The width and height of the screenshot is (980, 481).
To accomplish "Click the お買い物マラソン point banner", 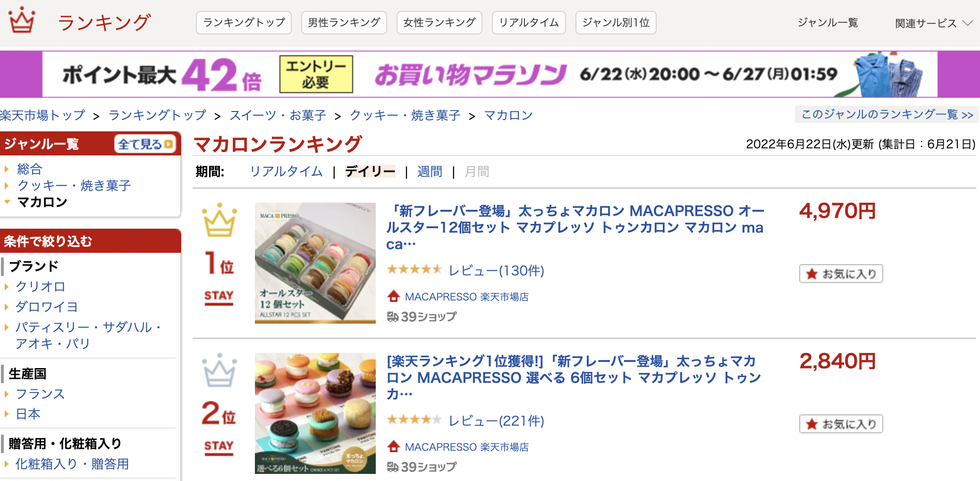I will coord(490,74).
